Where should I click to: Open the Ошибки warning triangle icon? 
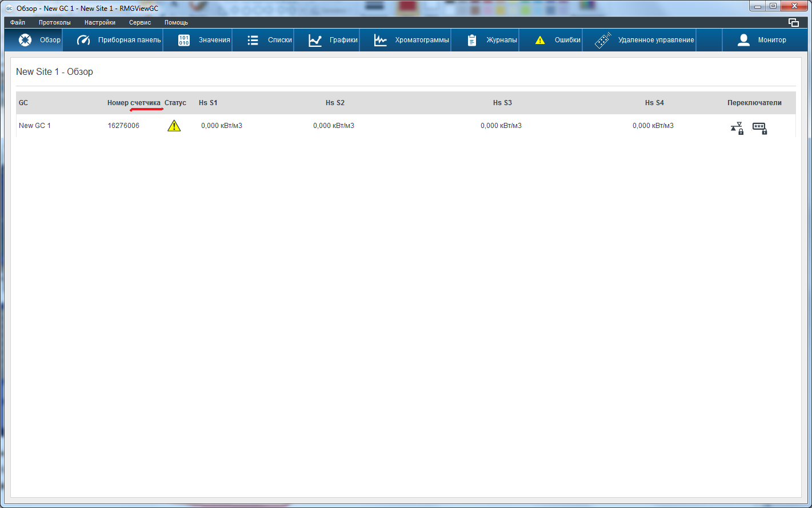point(540,40)
